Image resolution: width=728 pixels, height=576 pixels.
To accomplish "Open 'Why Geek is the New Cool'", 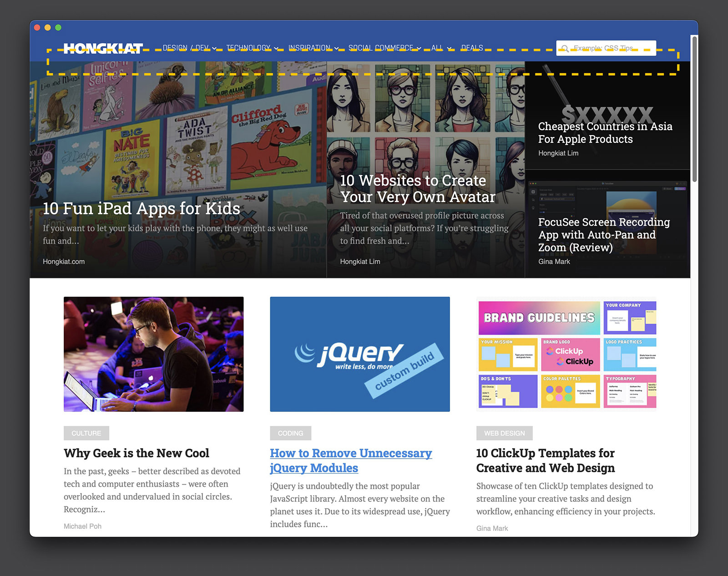I will 136,453.
